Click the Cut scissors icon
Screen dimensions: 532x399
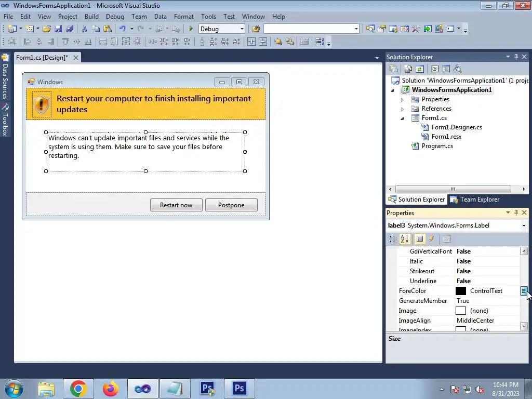pos(85,29)
